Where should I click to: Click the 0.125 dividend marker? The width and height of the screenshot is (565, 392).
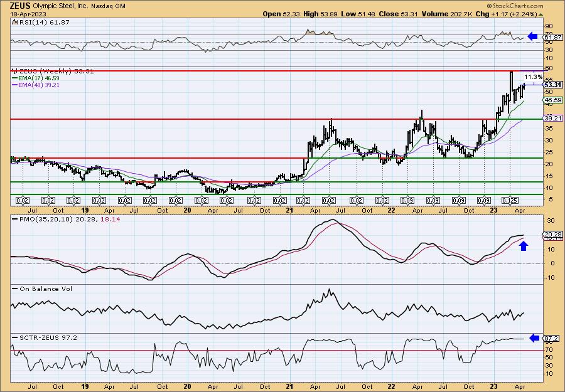coord(510,201)
